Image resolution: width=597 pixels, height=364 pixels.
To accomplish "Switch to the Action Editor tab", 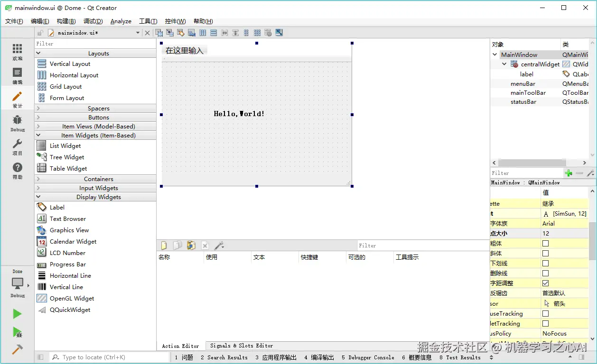I will click(180, 346).
